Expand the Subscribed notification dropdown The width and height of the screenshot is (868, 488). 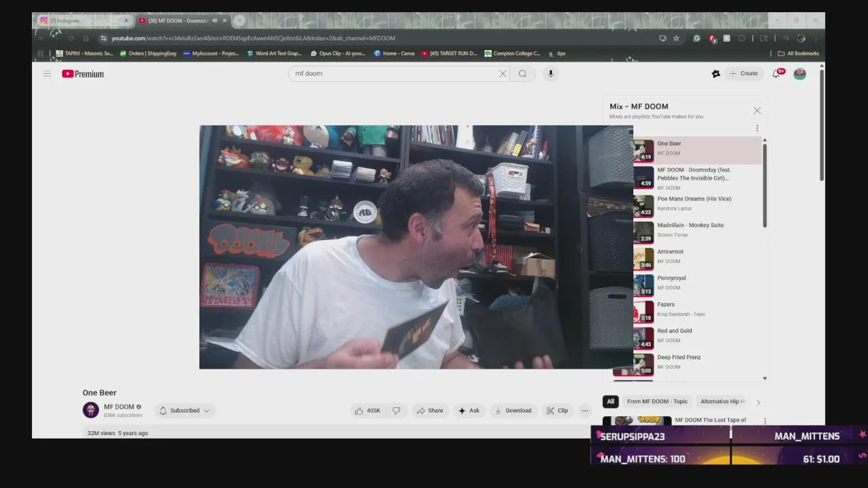(x=185, y=411)
